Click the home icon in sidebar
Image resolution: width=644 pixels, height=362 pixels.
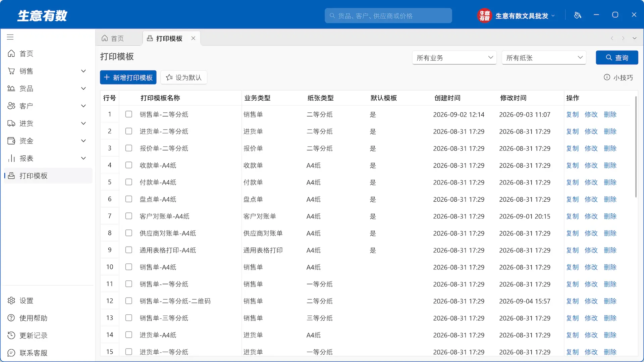(11, 54)
